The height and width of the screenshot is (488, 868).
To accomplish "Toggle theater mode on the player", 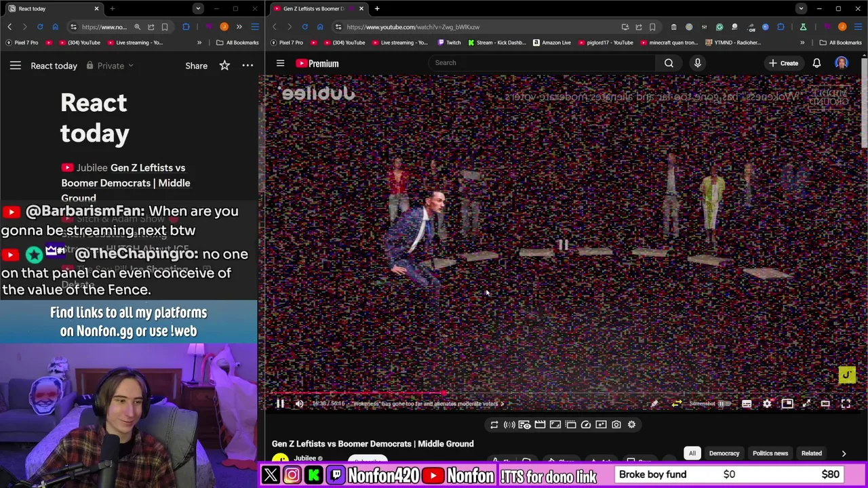I will 825,404.
